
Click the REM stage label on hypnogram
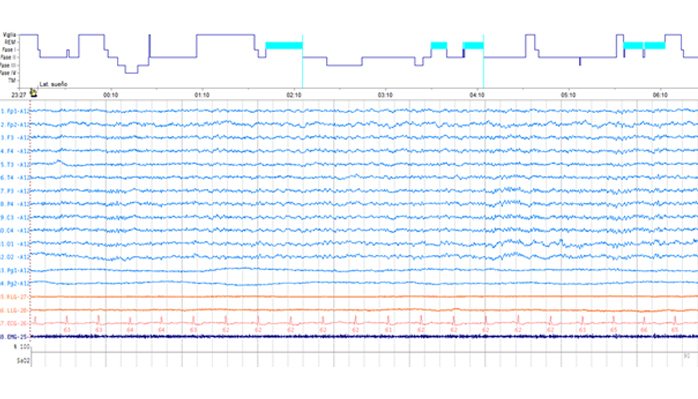[11, 42]
